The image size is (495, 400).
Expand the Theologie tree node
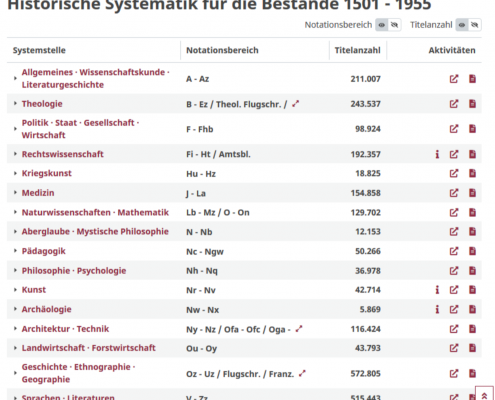[x=15, y=104]
